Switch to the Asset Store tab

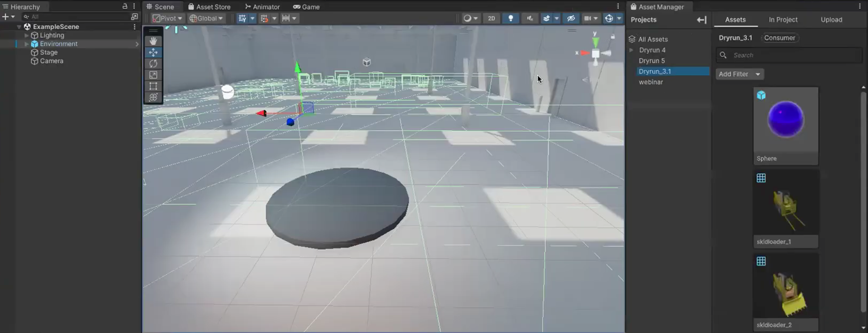[x=209, y=7]
